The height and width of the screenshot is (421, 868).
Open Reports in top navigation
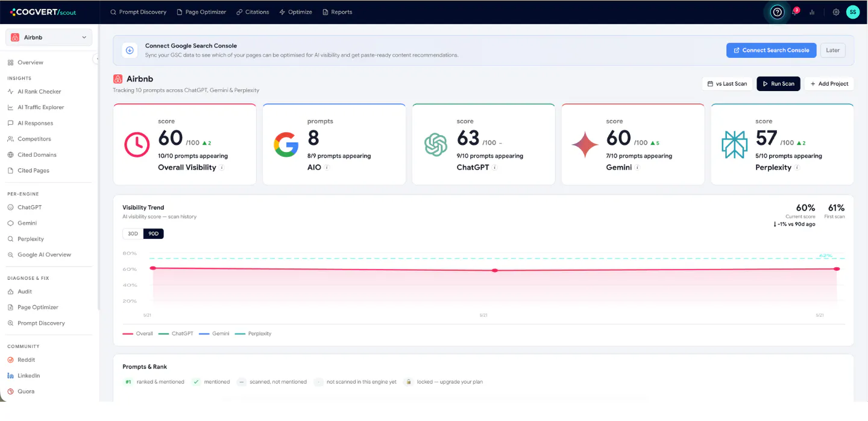click(x=338, y=12)
